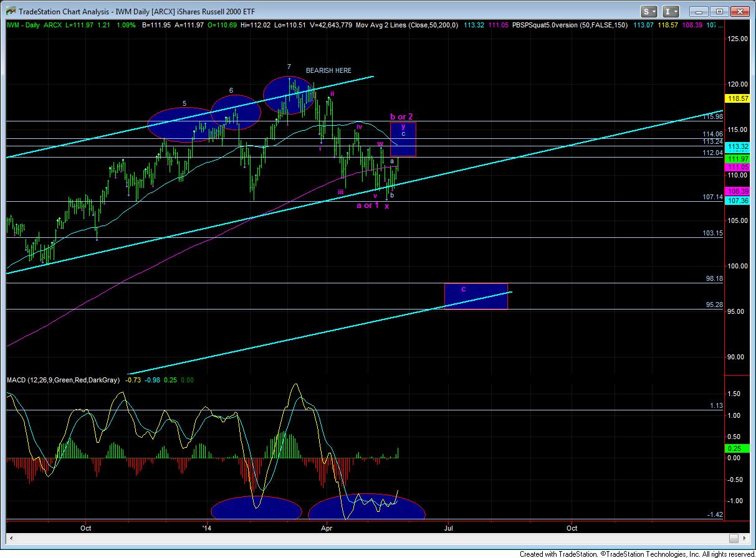Select the 'BEARISH HERE' text annotation
This screenshot has height=558, width=756.
pos(328,70)
